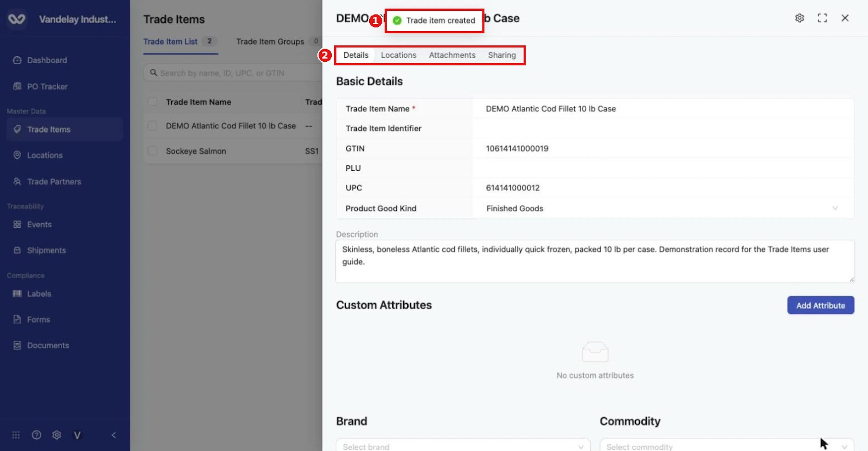Open the V user avatar
This screenshot has height=451, width=868.
click(x=77, y=435)
